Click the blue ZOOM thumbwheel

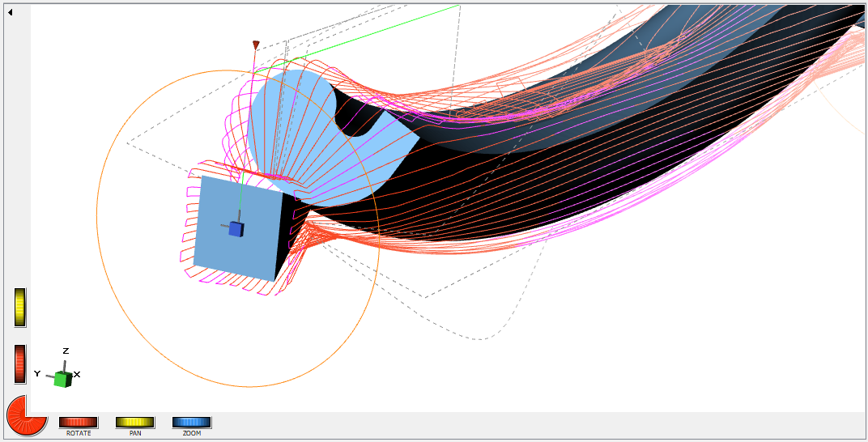192,422
